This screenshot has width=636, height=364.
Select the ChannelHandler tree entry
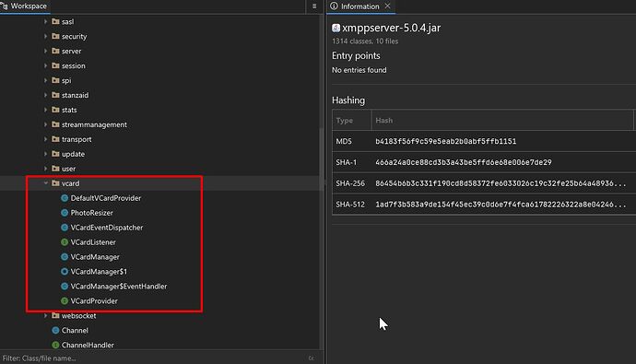pos(88,345)
